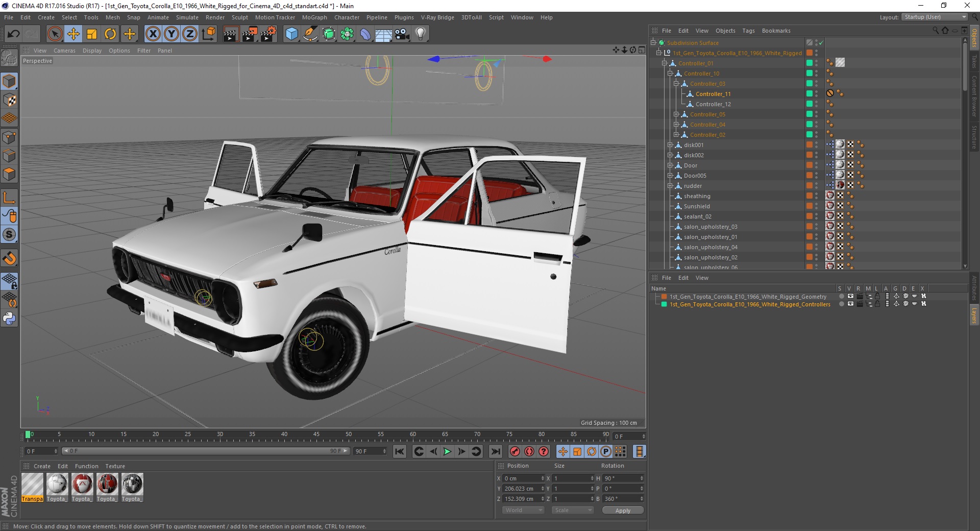Click the Undo arrow icon

13,34
